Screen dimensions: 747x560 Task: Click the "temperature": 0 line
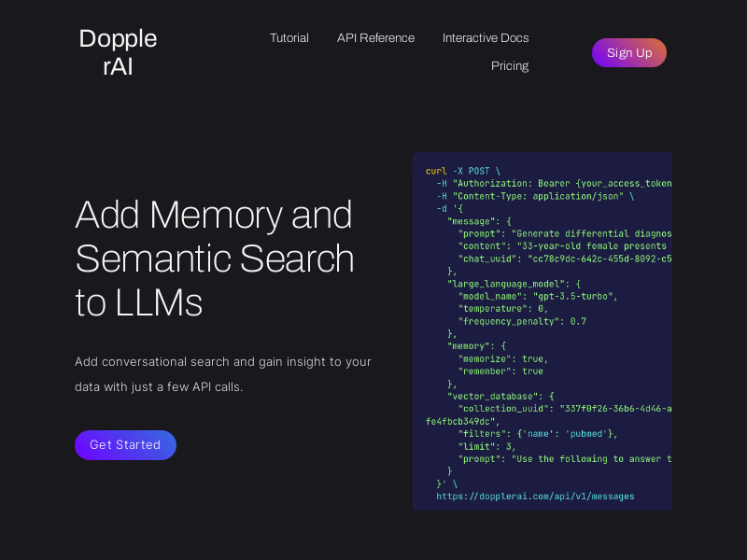coord(503,309)
